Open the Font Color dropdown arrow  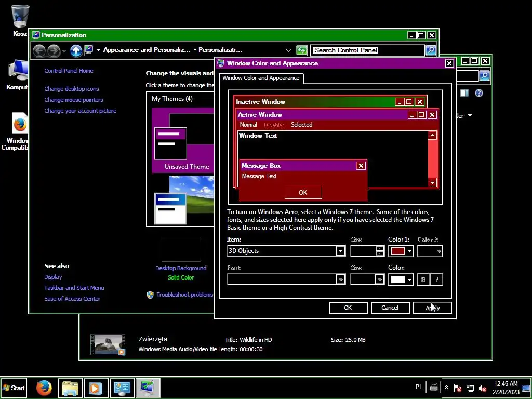(x=409, y=280)
